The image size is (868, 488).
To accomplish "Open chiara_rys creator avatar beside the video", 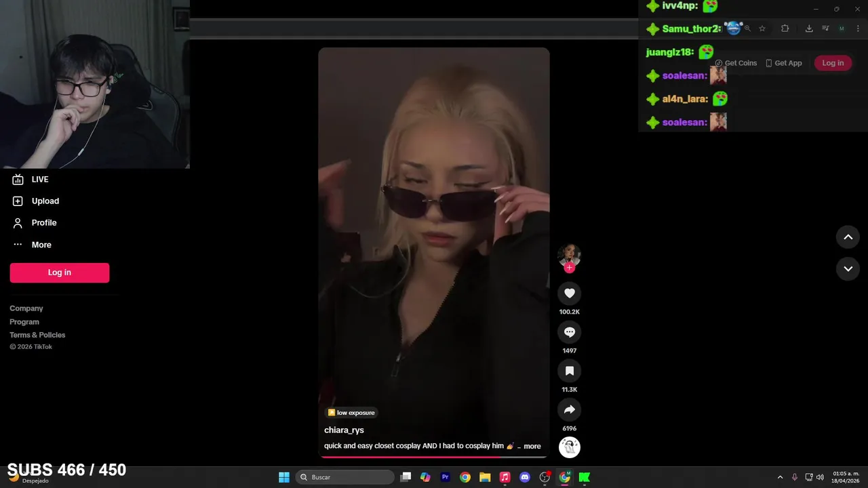I will 570,256.
